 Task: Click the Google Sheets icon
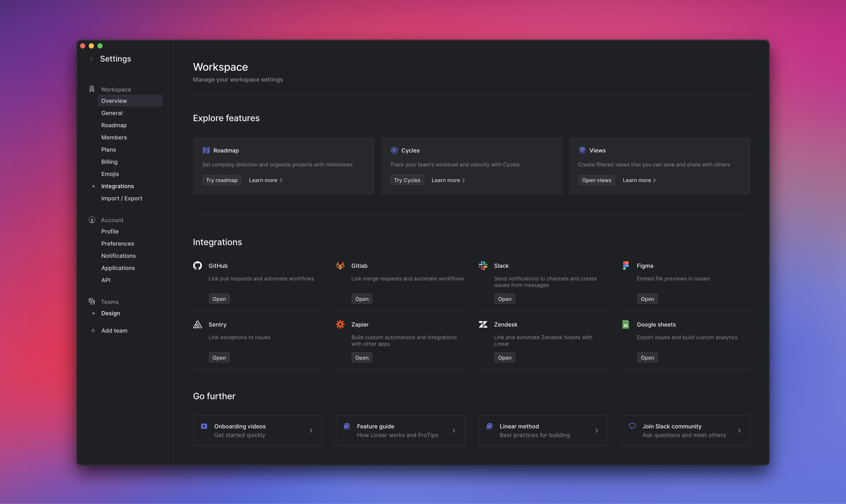[626, 324]
